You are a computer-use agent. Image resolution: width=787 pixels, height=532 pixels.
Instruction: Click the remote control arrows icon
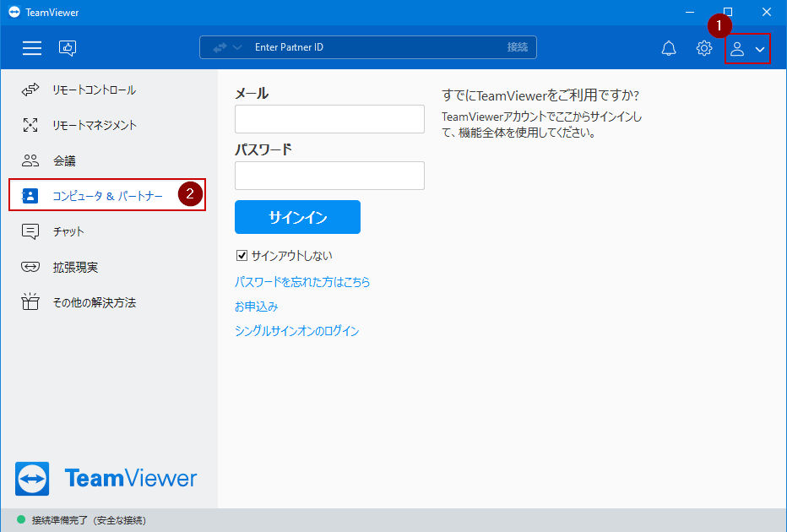click(30, 90)
